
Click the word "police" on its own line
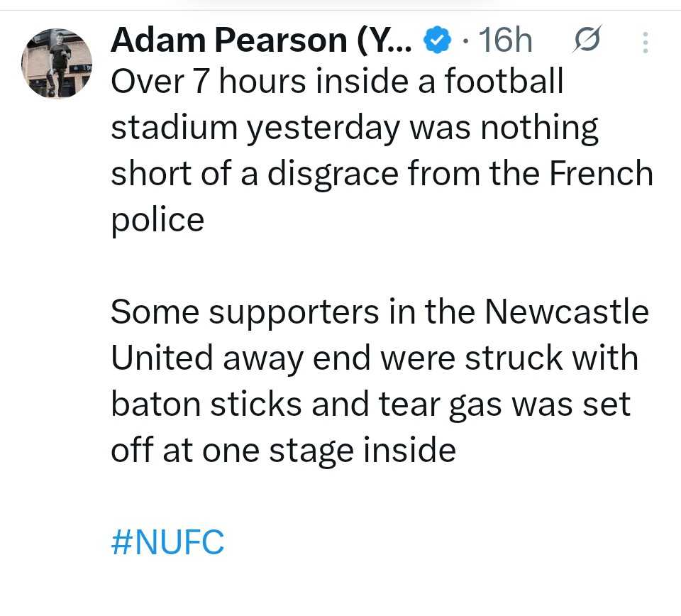tap(157, 221)
